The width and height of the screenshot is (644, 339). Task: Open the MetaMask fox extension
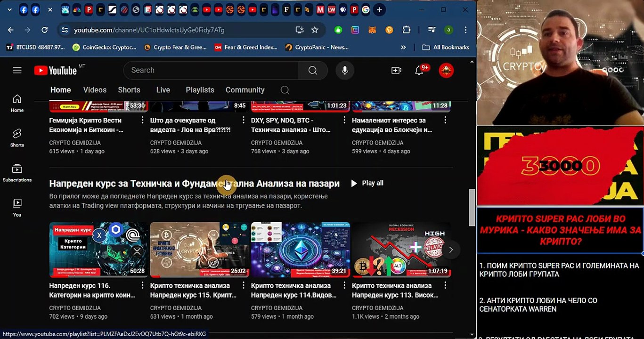point(372,30)
